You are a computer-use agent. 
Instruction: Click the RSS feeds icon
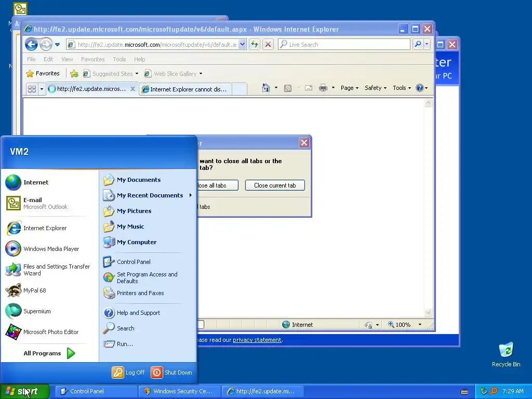click(288, 88)
